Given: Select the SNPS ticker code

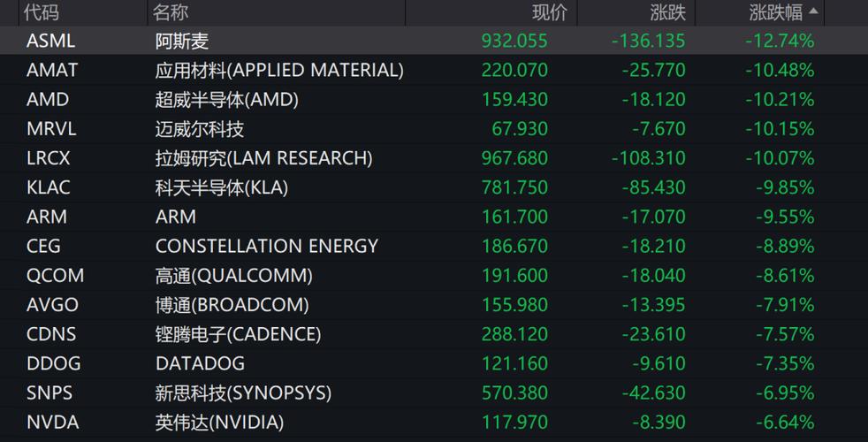Looking at the screenshot, I should pos(49,392).
